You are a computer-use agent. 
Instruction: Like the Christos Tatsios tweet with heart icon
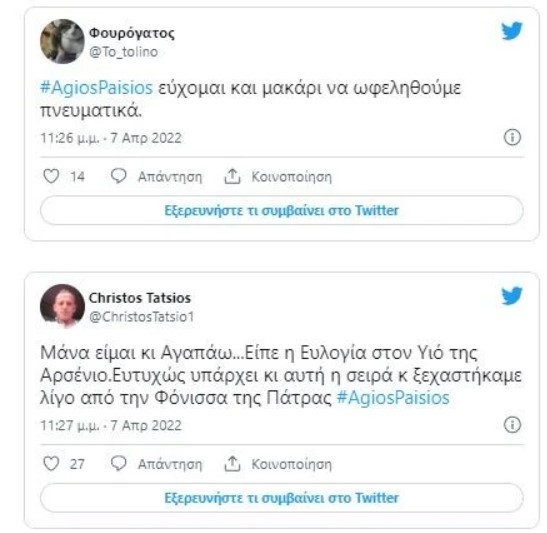tap(51, 464)
